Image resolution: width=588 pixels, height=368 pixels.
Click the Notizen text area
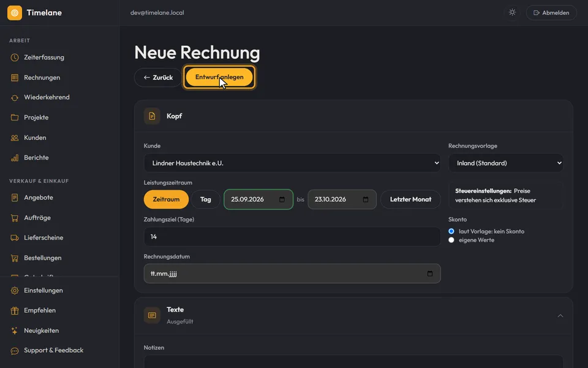353,361
